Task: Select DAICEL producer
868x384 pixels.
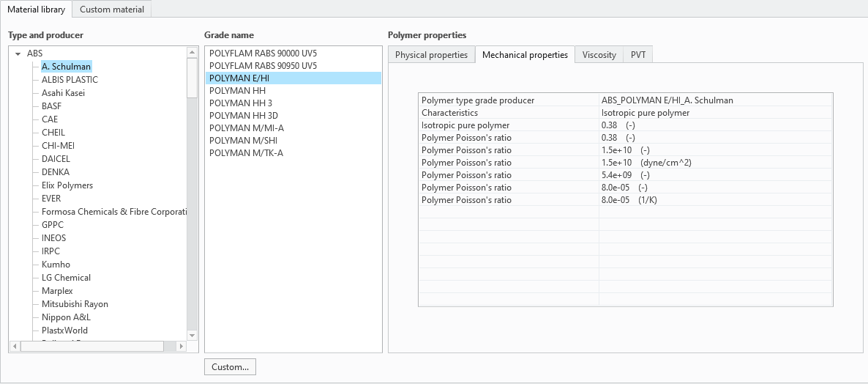Action: [x=56, y=159]
